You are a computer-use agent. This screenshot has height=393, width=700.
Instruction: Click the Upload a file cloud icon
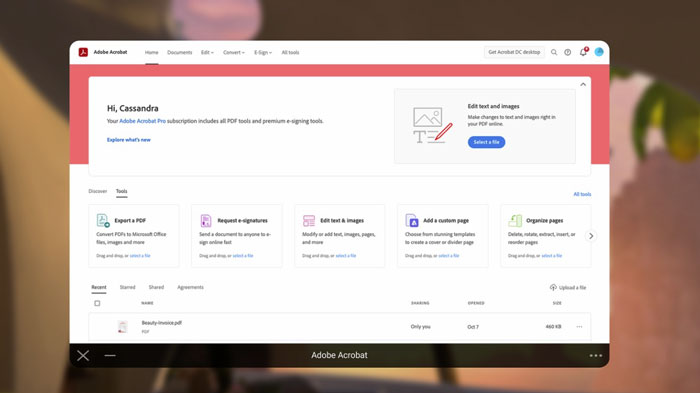[x=553, y=287]
